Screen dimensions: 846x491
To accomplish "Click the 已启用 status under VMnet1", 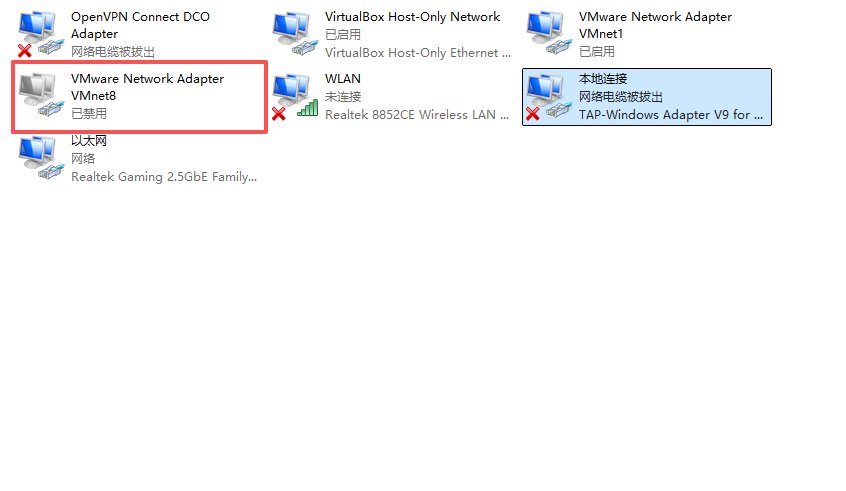I will click(x=597, y=51).
